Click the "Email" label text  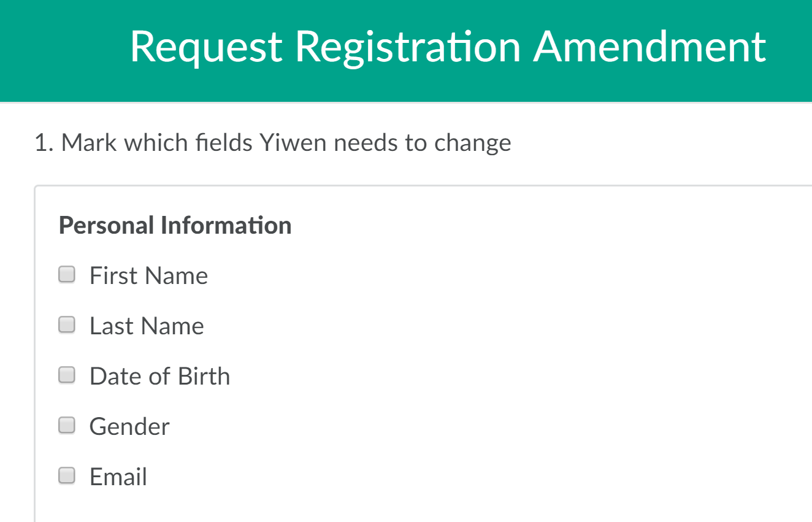(118, 477)
